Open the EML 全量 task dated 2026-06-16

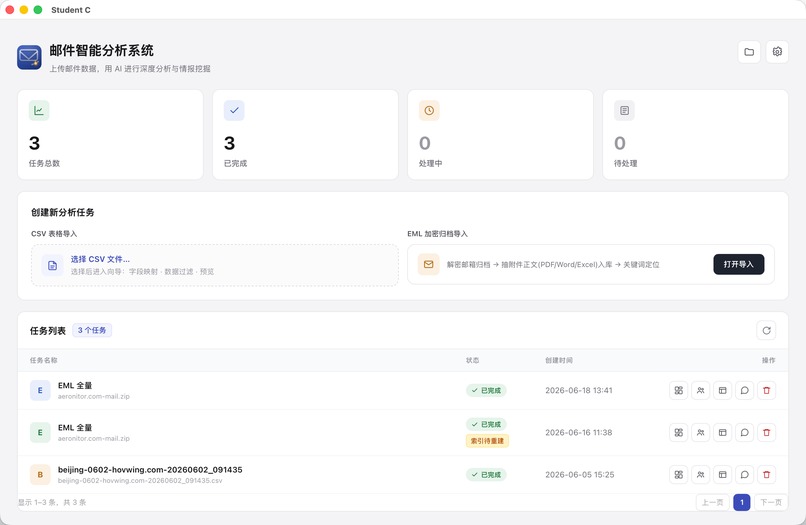[75, 427]
